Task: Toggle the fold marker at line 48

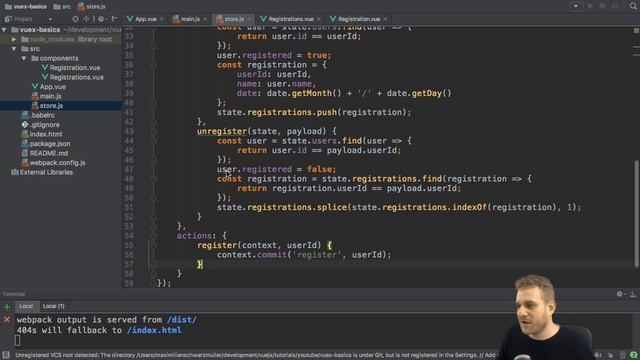Action: pos(153,179)
